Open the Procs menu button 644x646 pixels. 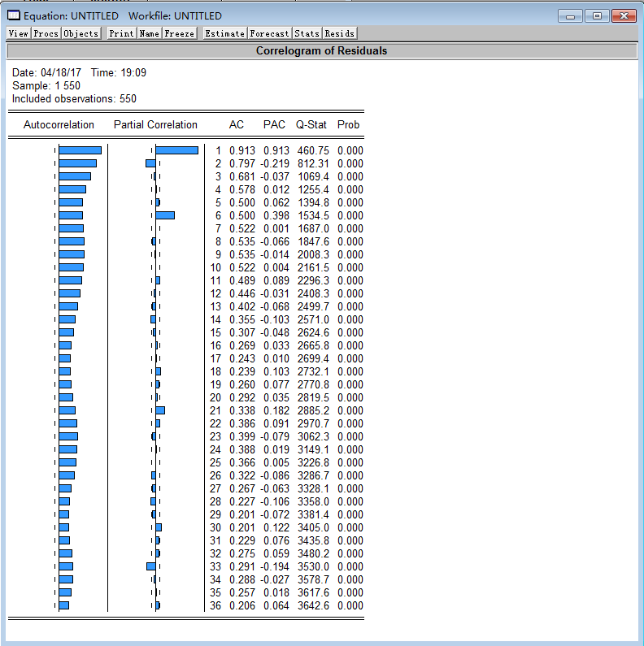[46, 33]
